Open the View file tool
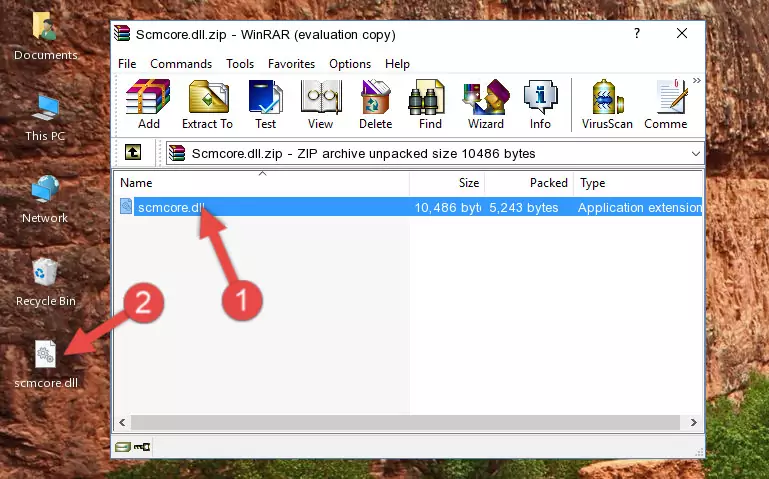This screenshot has width=769, height=479. 321,104
